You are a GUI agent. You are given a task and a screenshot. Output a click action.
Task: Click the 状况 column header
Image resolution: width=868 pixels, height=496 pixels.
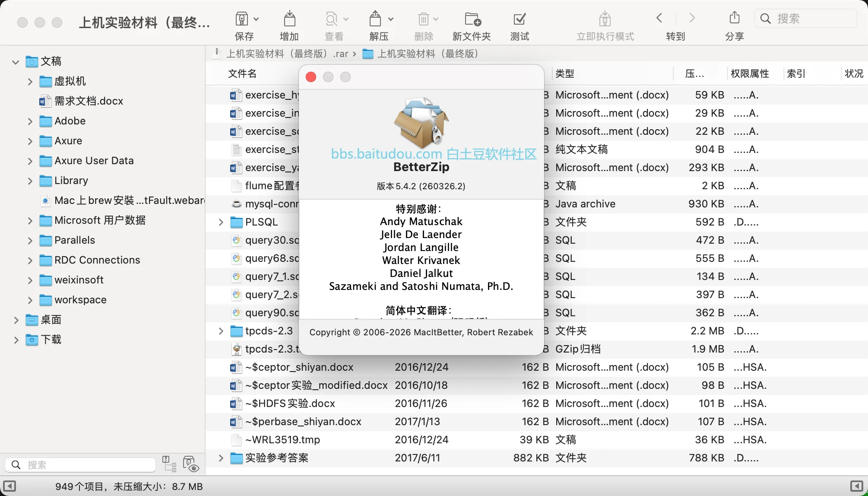pyautogui.click(x=854, y=73)
